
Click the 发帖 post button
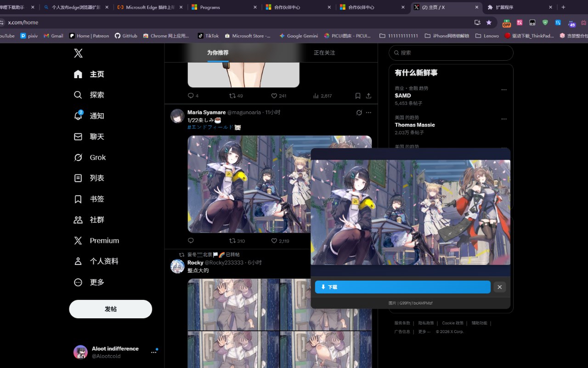[x=110, y=309]
